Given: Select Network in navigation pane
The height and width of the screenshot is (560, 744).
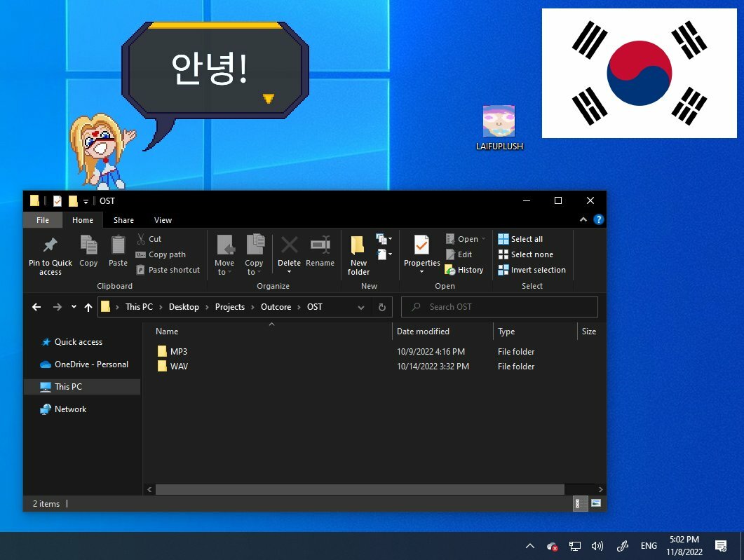Looking at the screenshot, I should (70, 409).
